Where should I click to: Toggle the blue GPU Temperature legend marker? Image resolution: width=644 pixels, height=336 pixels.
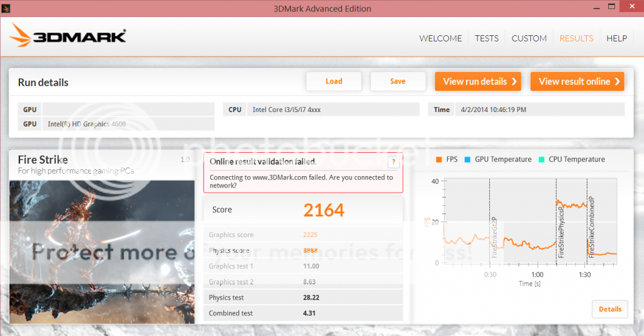click(x=467, y=160)
